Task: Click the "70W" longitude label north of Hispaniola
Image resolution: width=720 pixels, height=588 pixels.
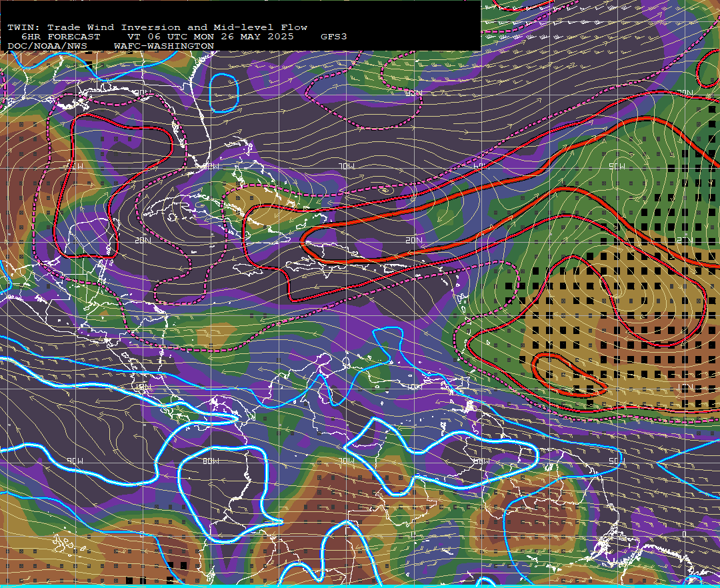Action: pos(347,166)
